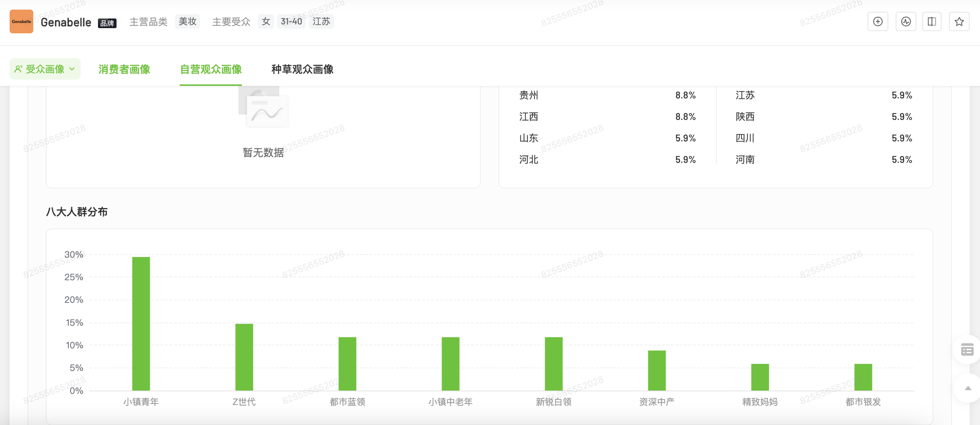Click the Z世代 bar in chart
Viewport: 980px width, 425px height.
pos(244,357)
